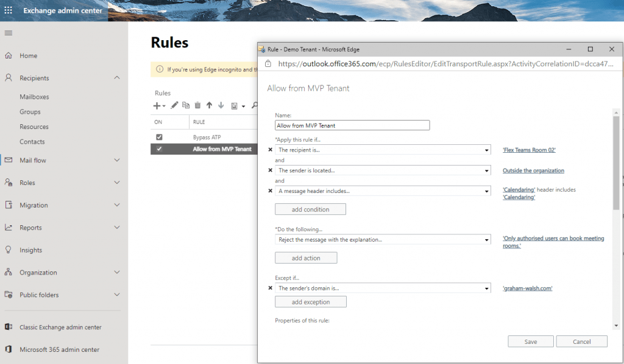The image size is (624, 364).
Task: Open the rules report export icon
Action: coord(235,106)
